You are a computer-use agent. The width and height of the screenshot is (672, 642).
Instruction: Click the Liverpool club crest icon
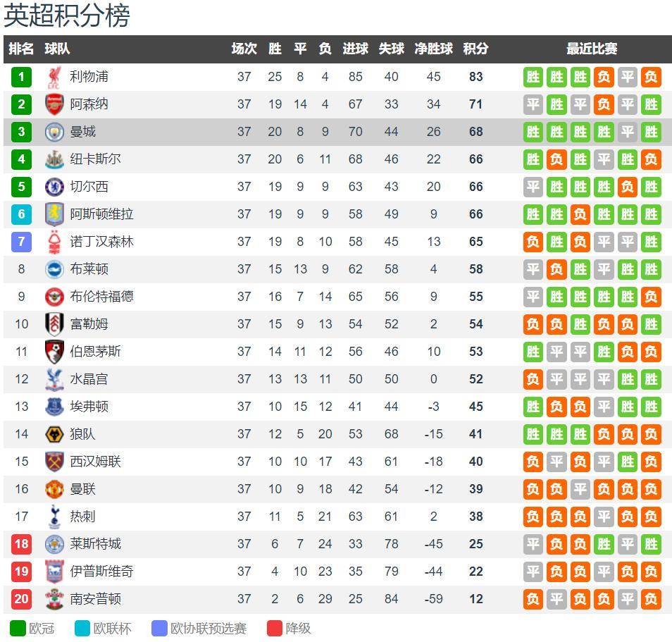coord(54,77)
